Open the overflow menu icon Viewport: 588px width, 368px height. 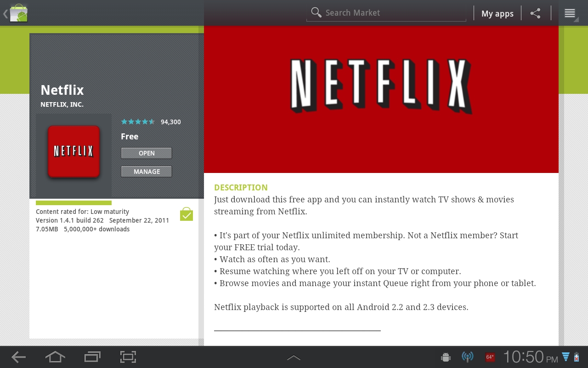[570, 13]
